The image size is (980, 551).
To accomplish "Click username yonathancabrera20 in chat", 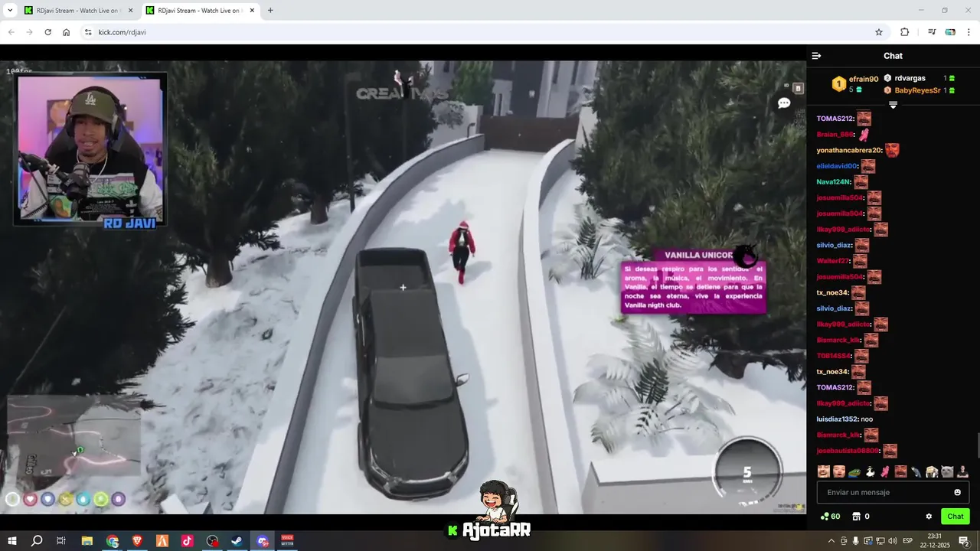I will 849,150.
